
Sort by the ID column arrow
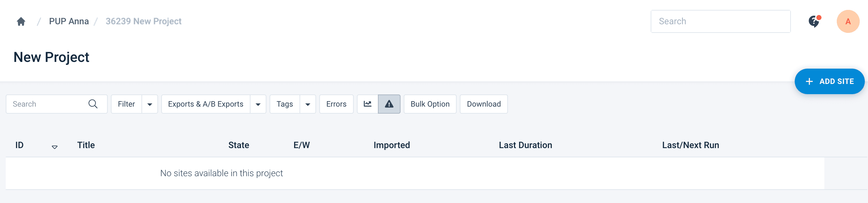tap(54, 147)
